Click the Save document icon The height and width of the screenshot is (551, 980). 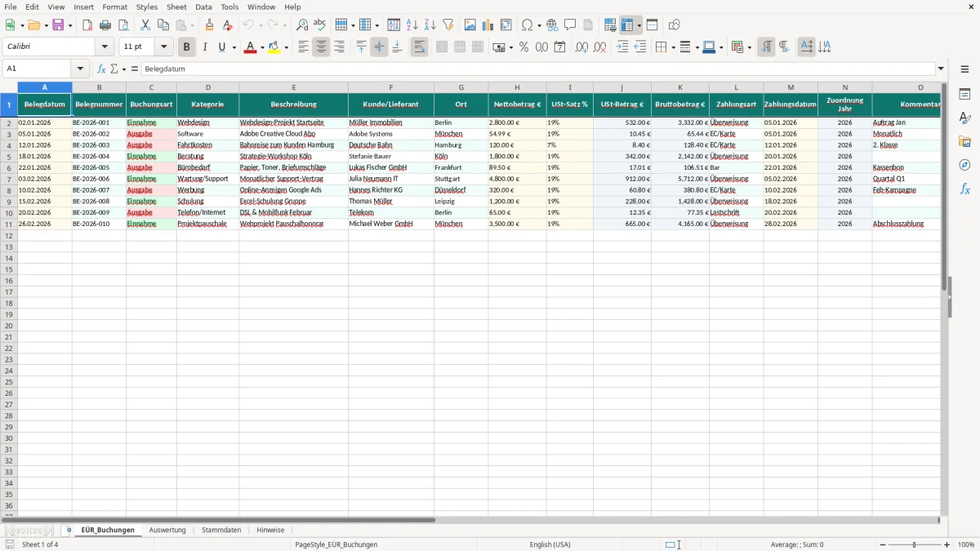point(58,25)
